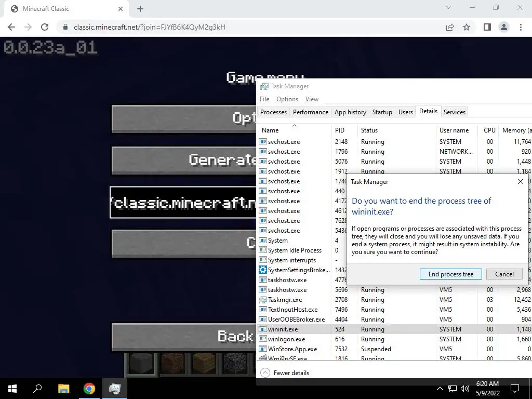Screen dimensions: 532x399
Task: Click Chrome icon on taskbar
Action: click(x=89, y=389)
